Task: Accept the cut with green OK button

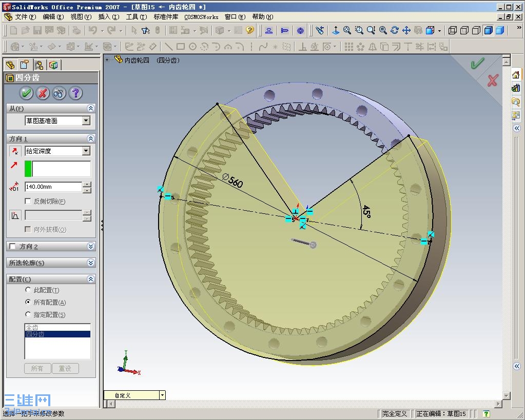Action: pos(26,93)
